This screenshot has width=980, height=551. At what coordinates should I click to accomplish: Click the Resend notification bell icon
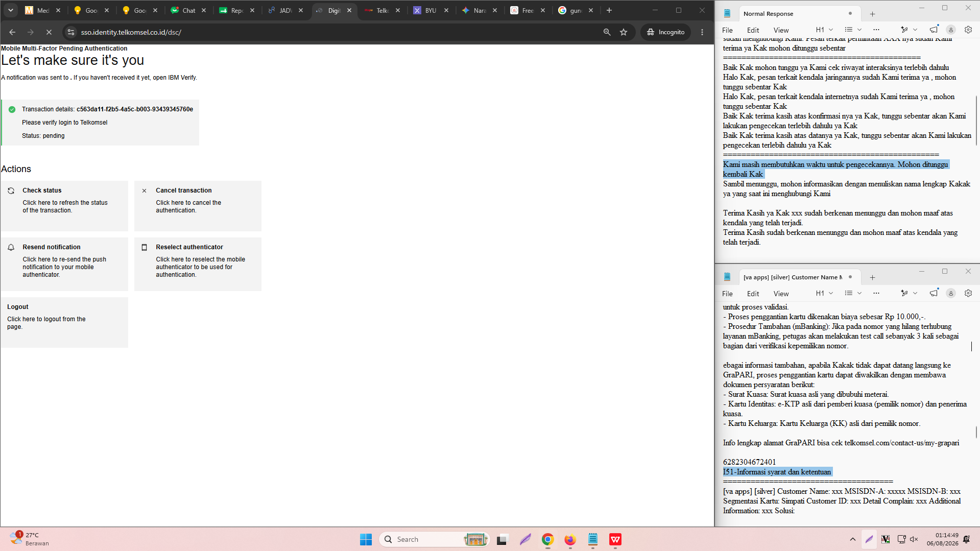click(x=11, y=247)
